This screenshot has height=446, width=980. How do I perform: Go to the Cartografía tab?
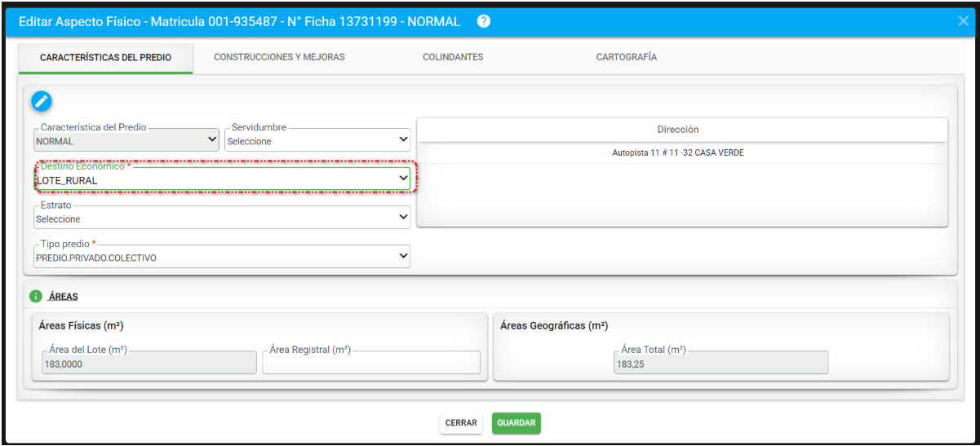(x=627, y=57)
